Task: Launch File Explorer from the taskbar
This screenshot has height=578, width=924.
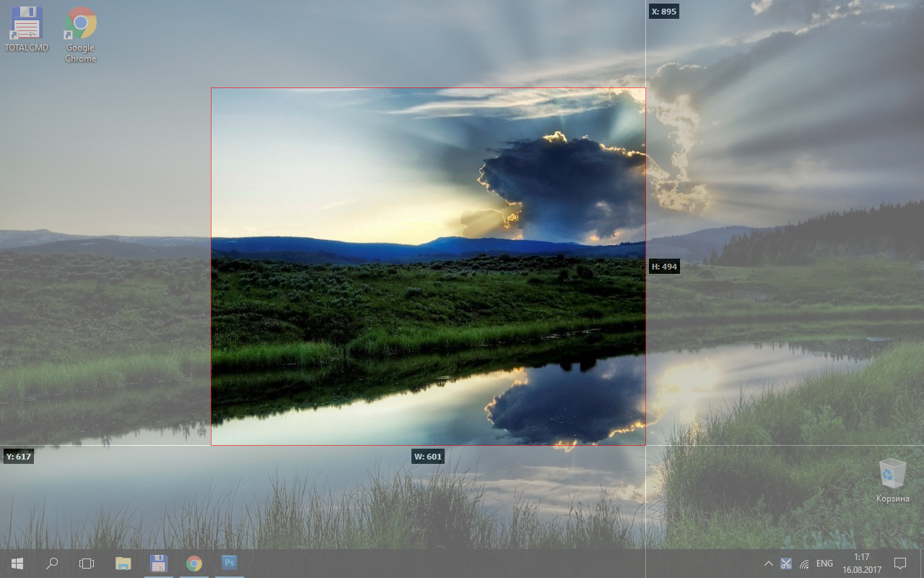Action: click(x=123, y=564)
